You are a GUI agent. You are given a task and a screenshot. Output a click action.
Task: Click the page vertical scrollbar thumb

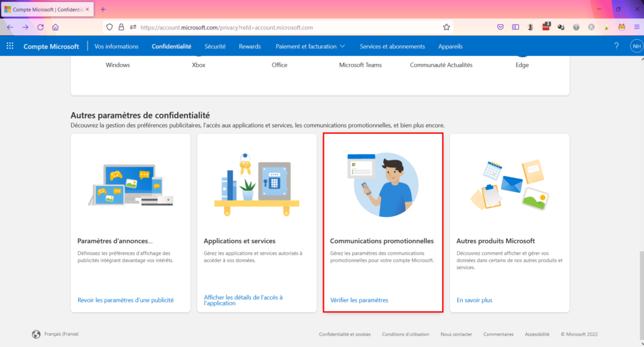641,295
